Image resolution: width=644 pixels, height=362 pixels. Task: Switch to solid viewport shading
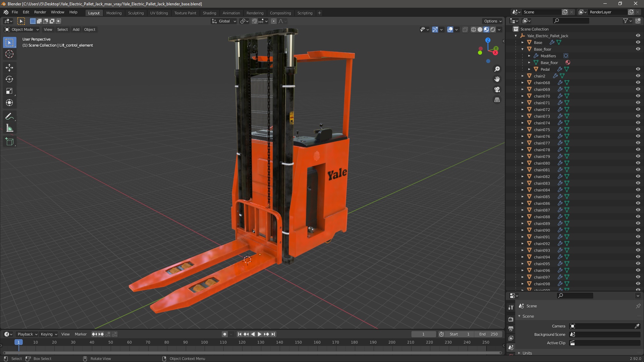pyautogui.click(x=480, y=29)
